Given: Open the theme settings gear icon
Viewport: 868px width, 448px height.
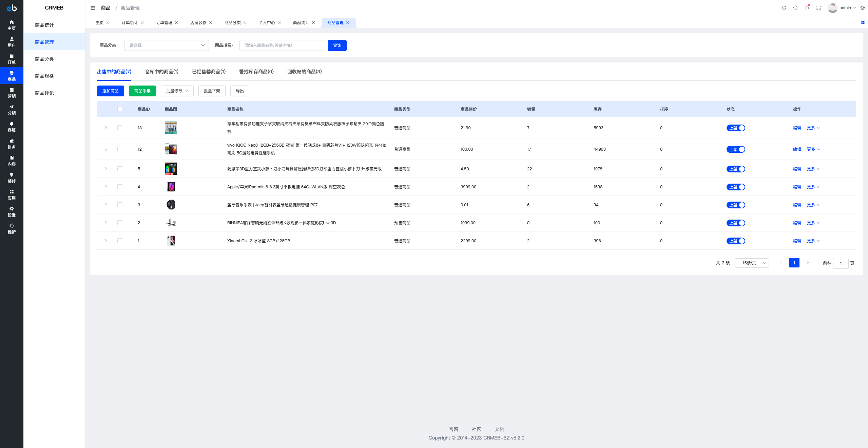Looking at the screenshot, I should (863, 8).
